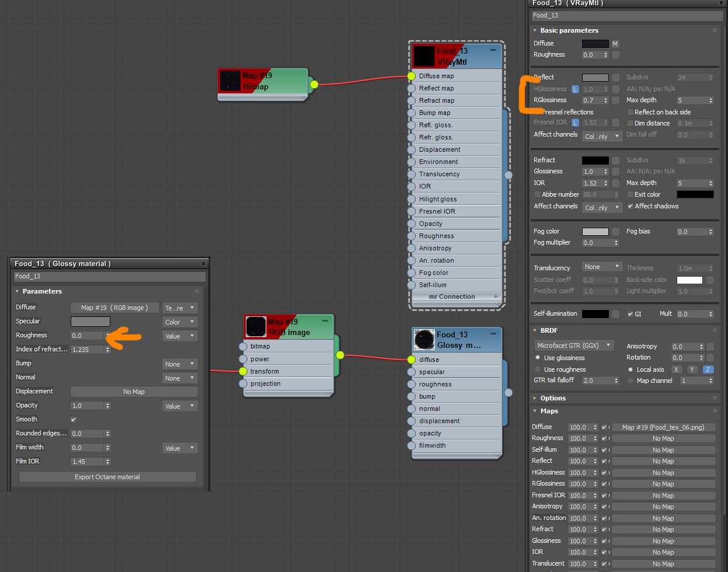The width and height of the screenshot is (728, 572).
Task: Select the Map #19 Bitmap node thumbnail
Action: [x=230, y=81]
